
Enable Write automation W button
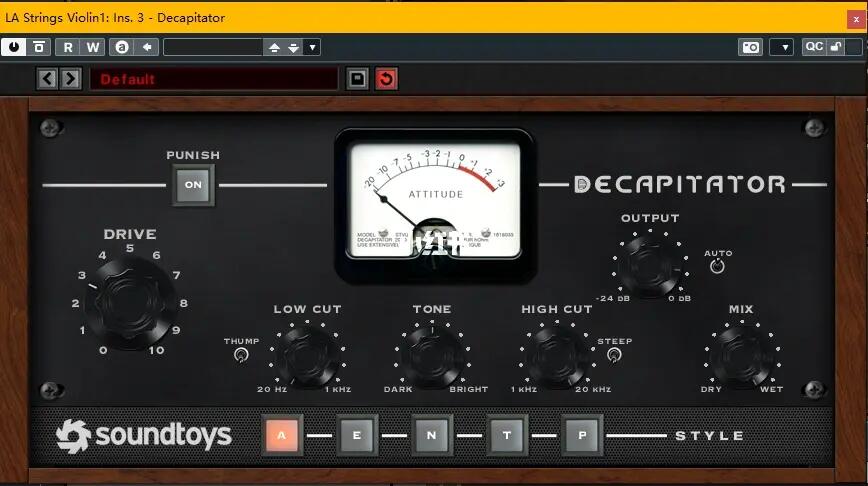(93, 47)
